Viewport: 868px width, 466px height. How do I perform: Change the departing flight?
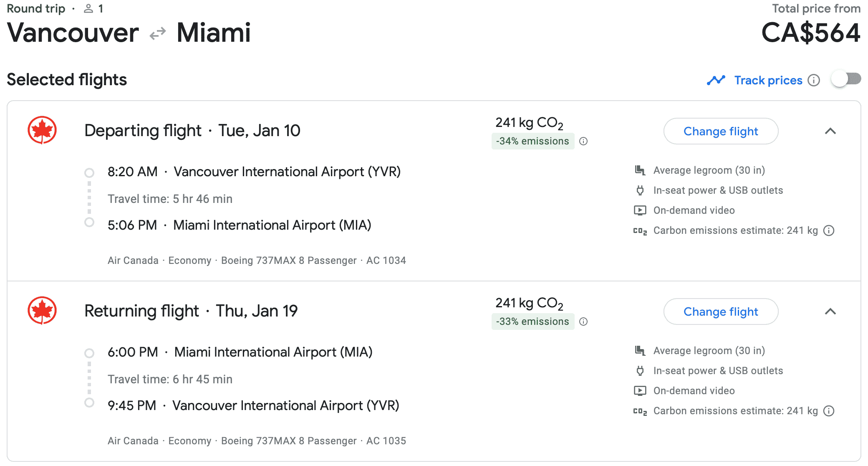coord(721,131)
